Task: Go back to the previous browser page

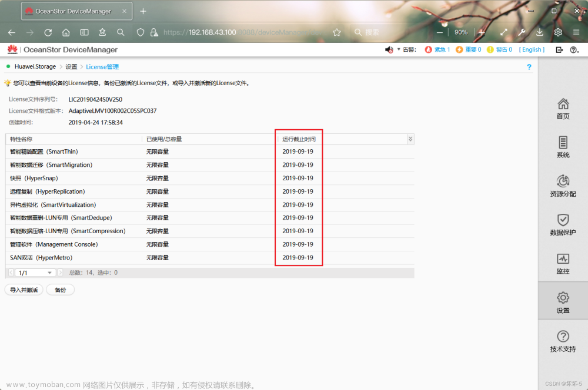Action: tap(12, 32)
